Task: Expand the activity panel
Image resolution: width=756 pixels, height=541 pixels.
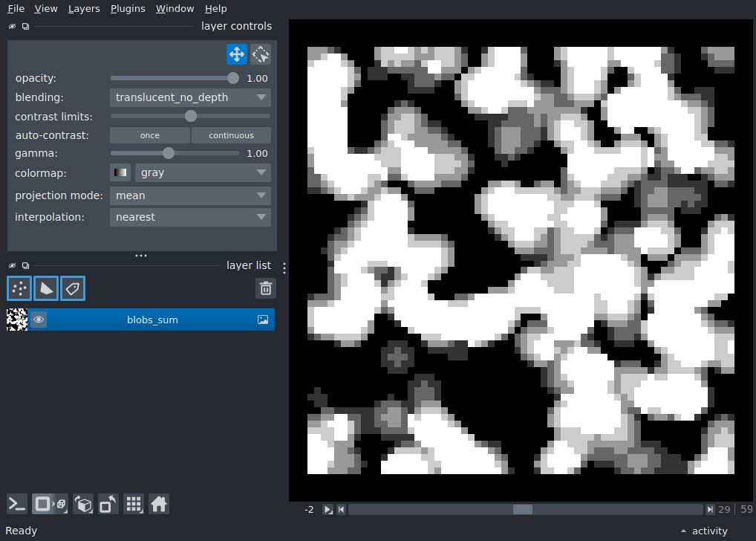Action: (705, 531)
